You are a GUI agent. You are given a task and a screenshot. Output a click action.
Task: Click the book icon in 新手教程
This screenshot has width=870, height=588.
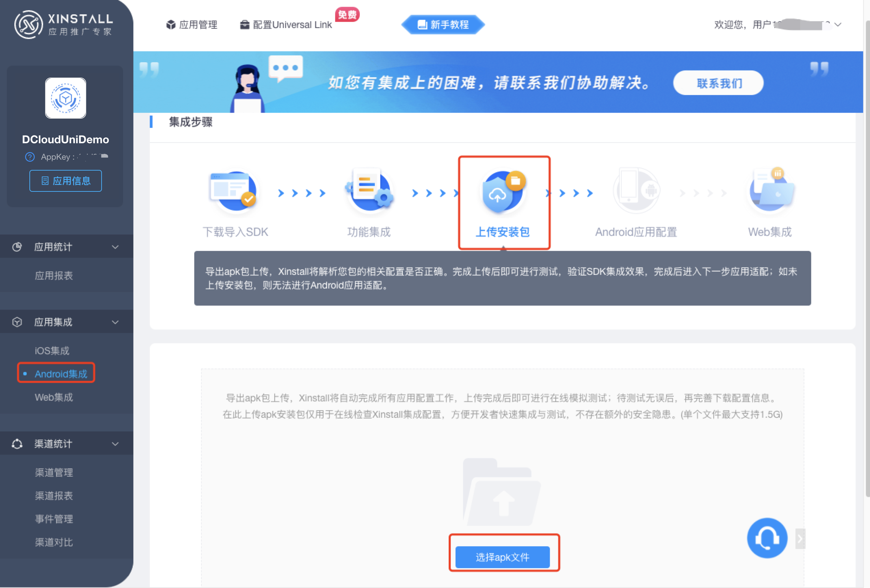point(422,25)
